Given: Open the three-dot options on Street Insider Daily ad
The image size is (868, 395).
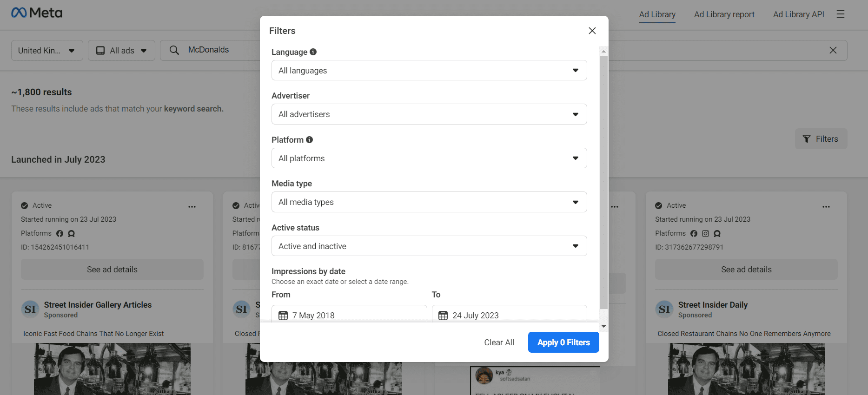Looking at the screenshot, I should [x=826, y=206].
